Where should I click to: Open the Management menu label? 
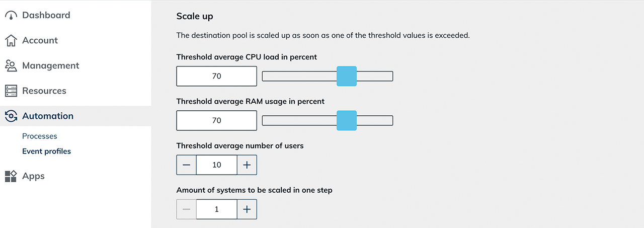51,66
